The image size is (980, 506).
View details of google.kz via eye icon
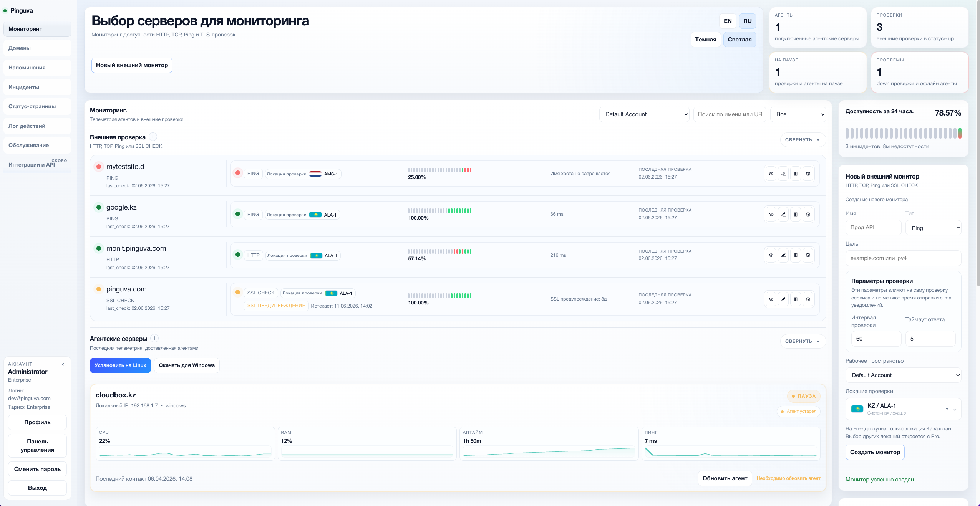pos(771,214)
